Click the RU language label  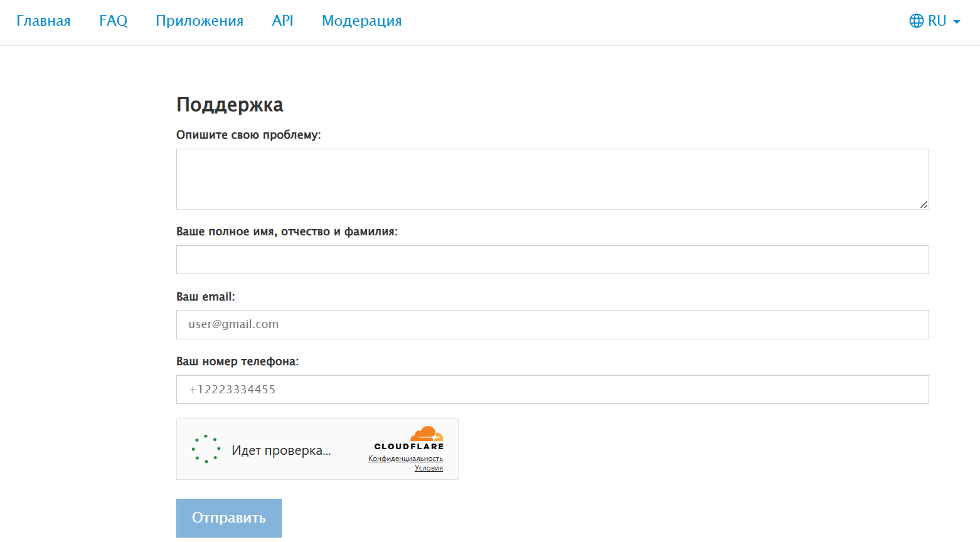point(937,21)
